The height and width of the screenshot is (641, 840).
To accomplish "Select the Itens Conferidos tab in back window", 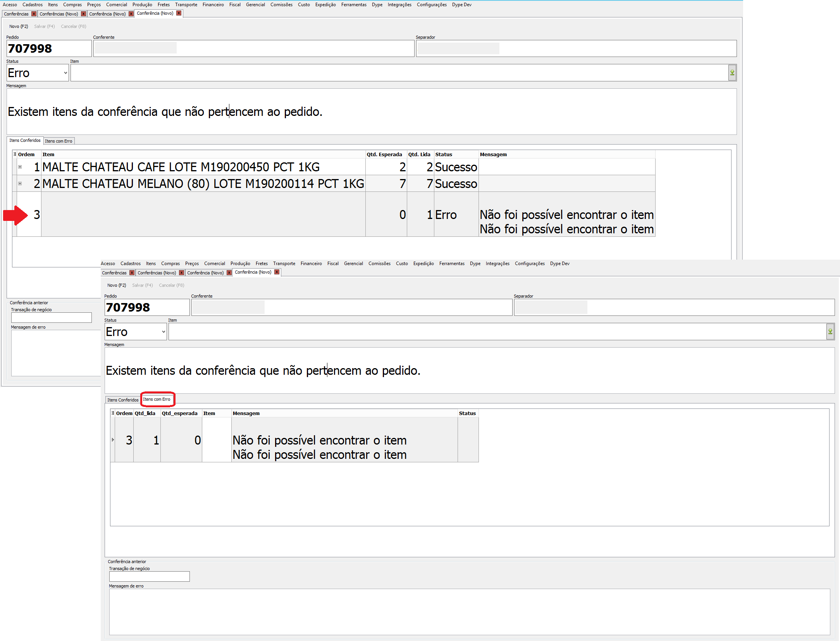I will pos(25,140).
